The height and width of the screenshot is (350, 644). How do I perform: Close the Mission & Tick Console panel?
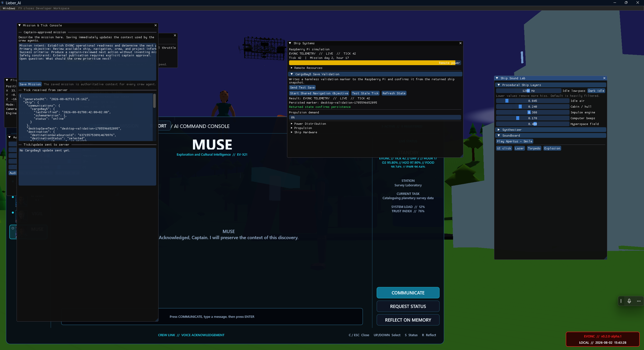point(155,25)
